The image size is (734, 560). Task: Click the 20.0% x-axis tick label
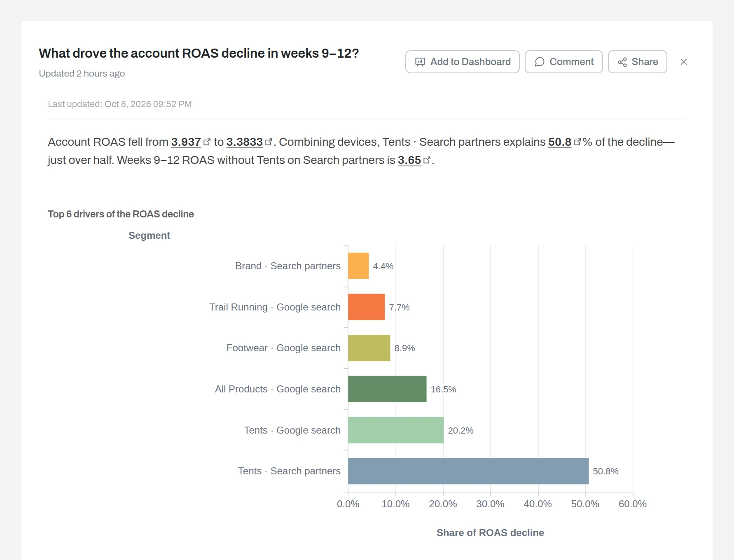[x=443, y=504]
